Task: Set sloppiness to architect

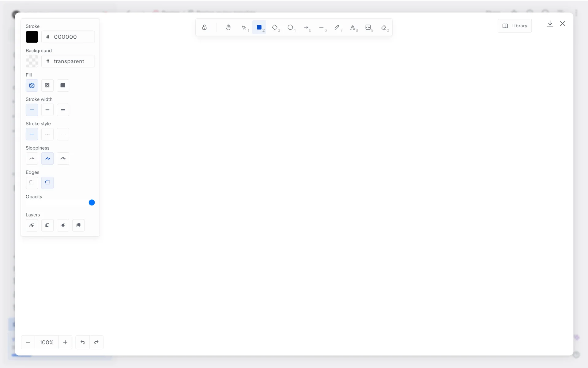Action: coord(32,159)
